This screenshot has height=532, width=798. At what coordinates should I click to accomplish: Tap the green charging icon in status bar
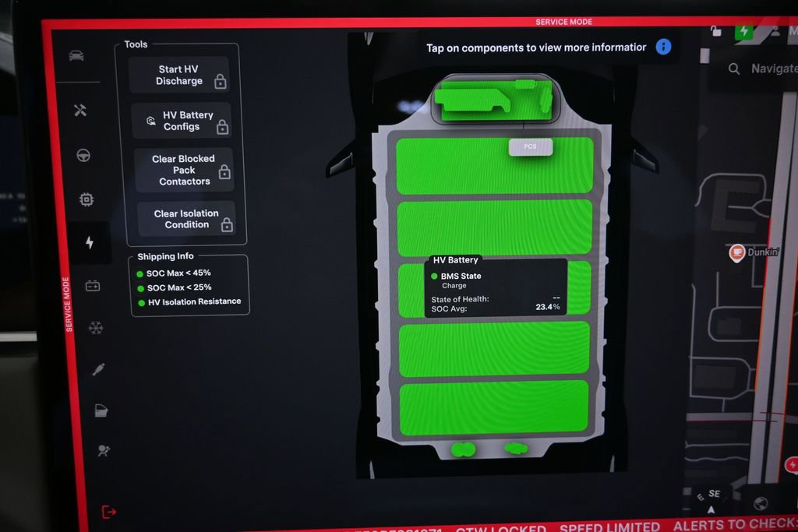(x=744, y=31)
